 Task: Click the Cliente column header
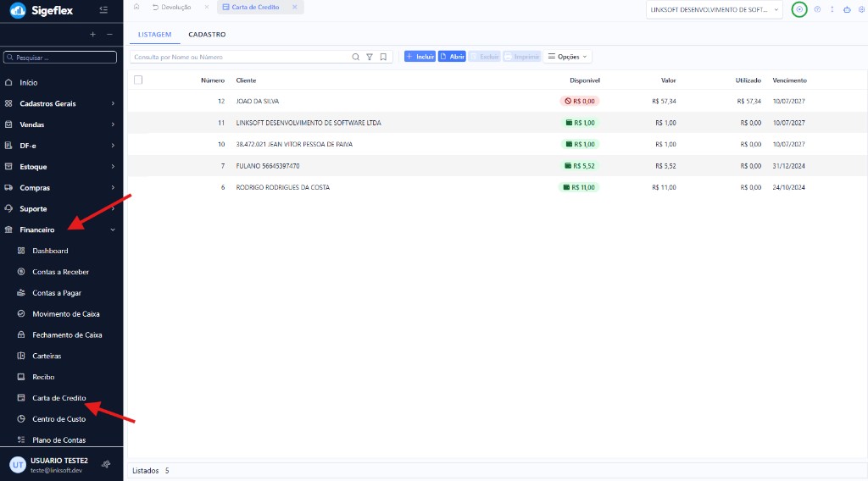pyautogui.click(x=246, y=80)
